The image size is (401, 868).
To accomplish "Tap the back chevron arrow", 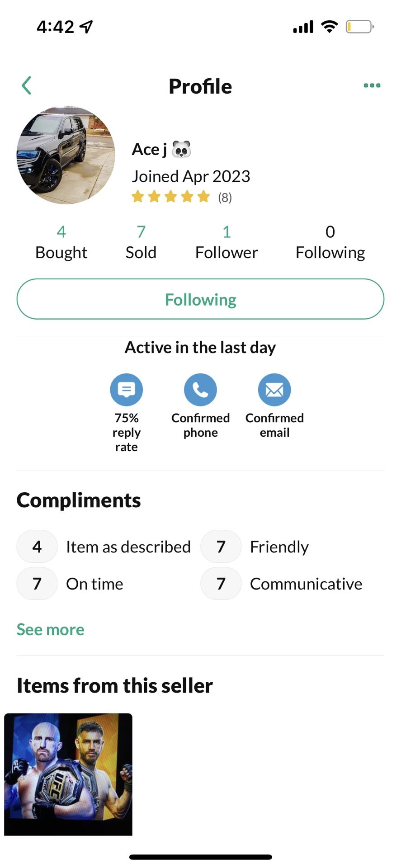I will 27,85.
